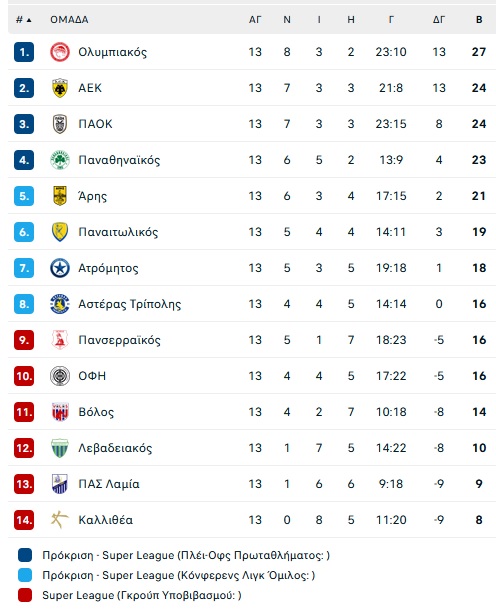Open the Παναιτωλικός team link
496x616 pixels.
(118, 232)
